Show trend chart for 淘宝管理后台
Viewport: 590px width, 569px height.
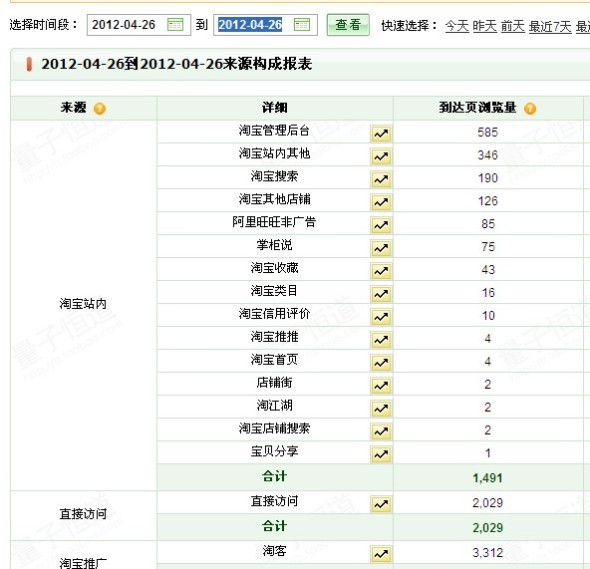tap(381, 134)
